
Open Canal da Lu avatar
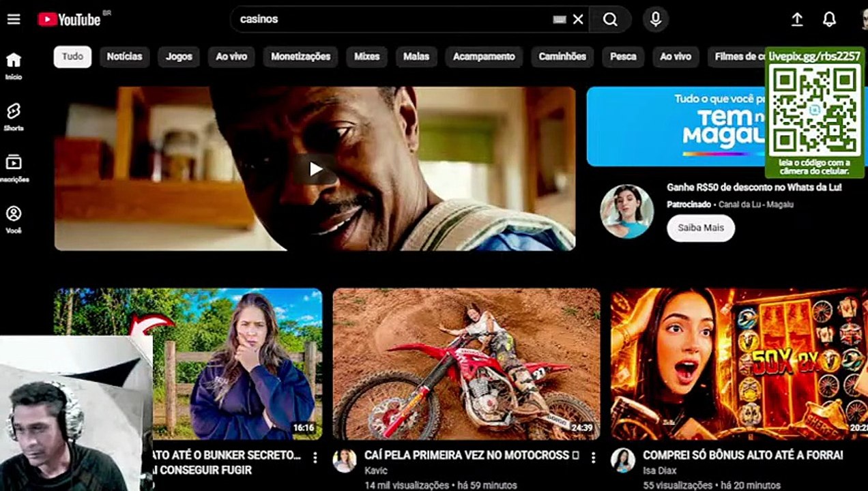(x=626, y=211)
